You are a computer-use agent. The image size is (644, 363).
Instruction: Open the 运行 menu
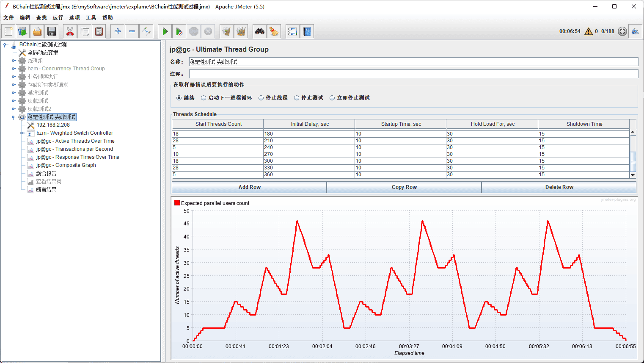click(x=58, y=18)
